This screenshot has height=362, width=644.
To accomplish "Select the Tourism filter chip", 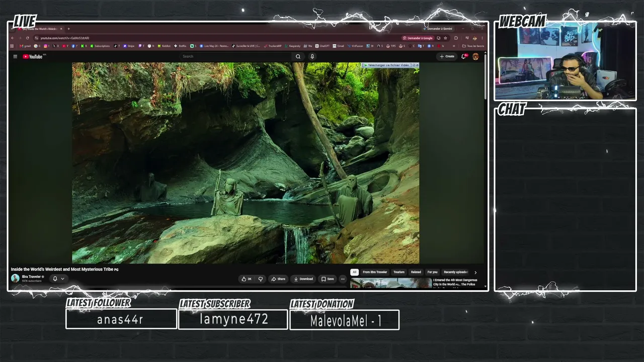I will click(x=398, y=272).
